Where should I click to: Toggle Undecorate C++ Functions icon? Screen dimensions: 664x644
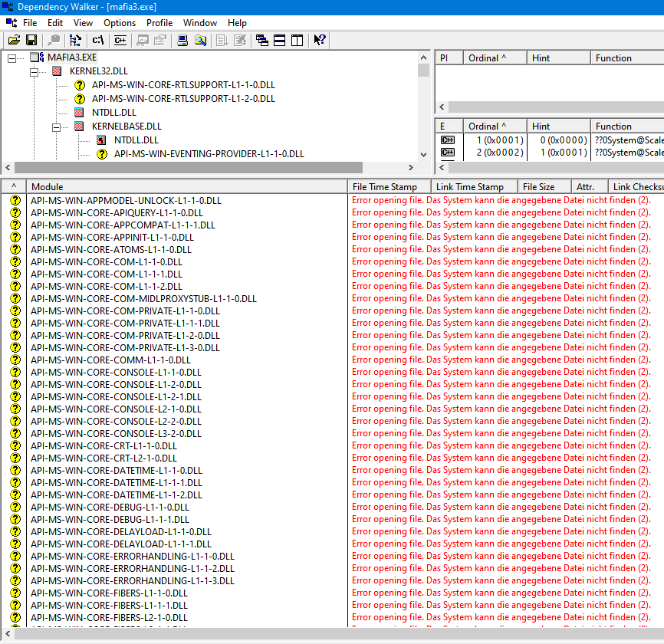[x=120, y=40]
